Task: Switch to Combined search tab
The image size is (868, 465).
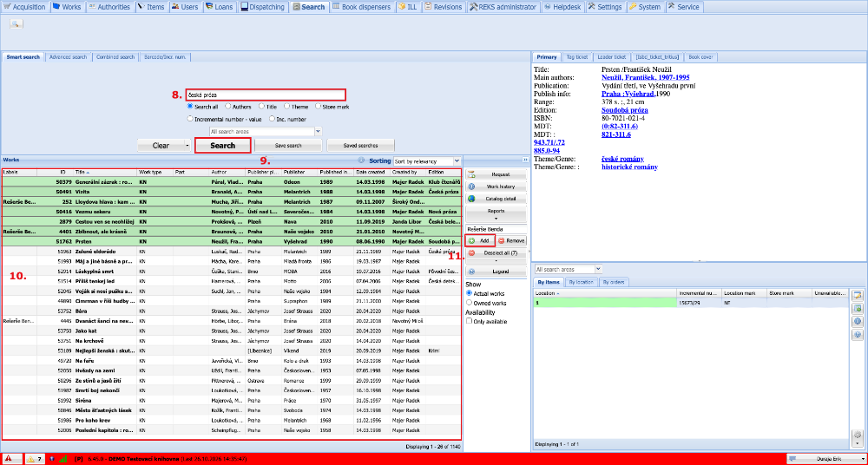Action: (x=115, y=57)
